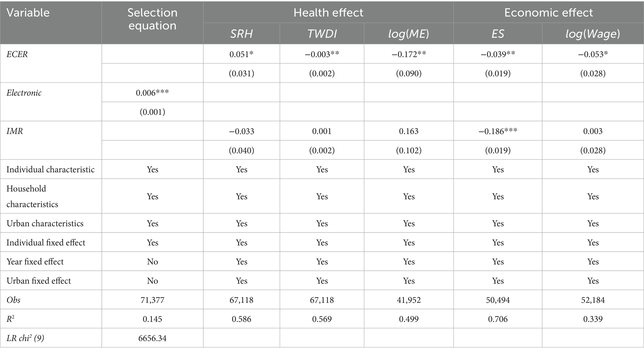Viewport: 644px width, 353px height.
Task: Click the ECER row label
Action: click(x=17, y=54)
